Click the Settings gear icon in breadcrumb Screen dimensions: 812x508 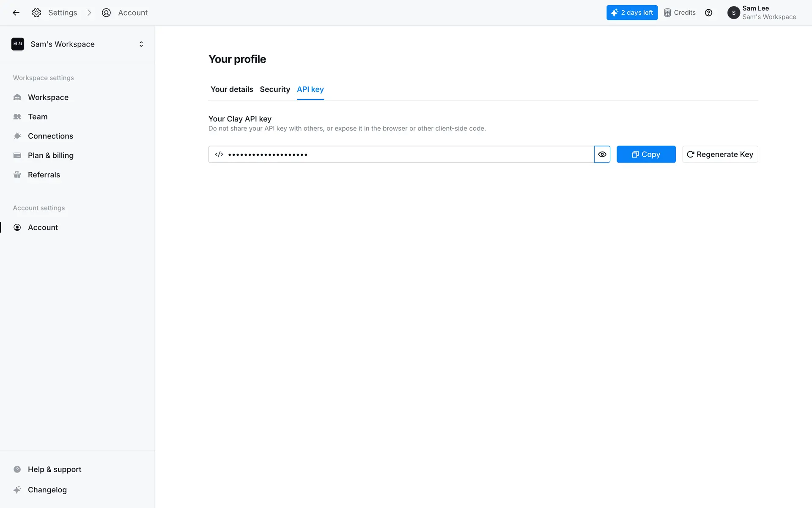(36, 13)
